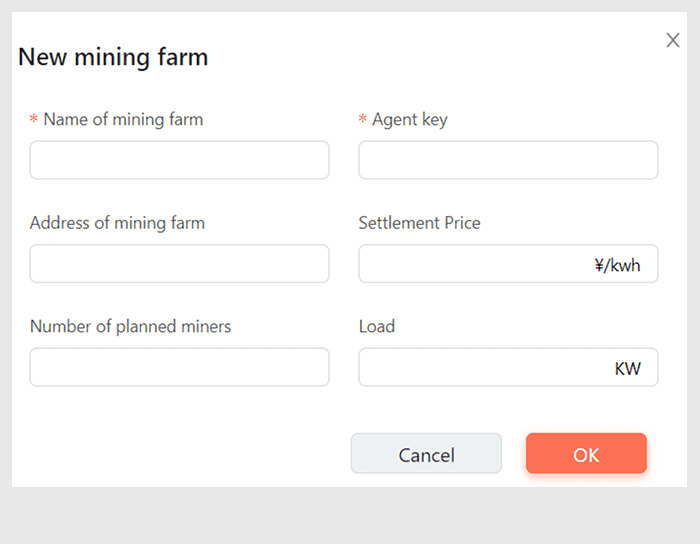Click the 'New mining farm' dialog title
Viewport: 700px width, 544px height.
[x=113, y=57]
